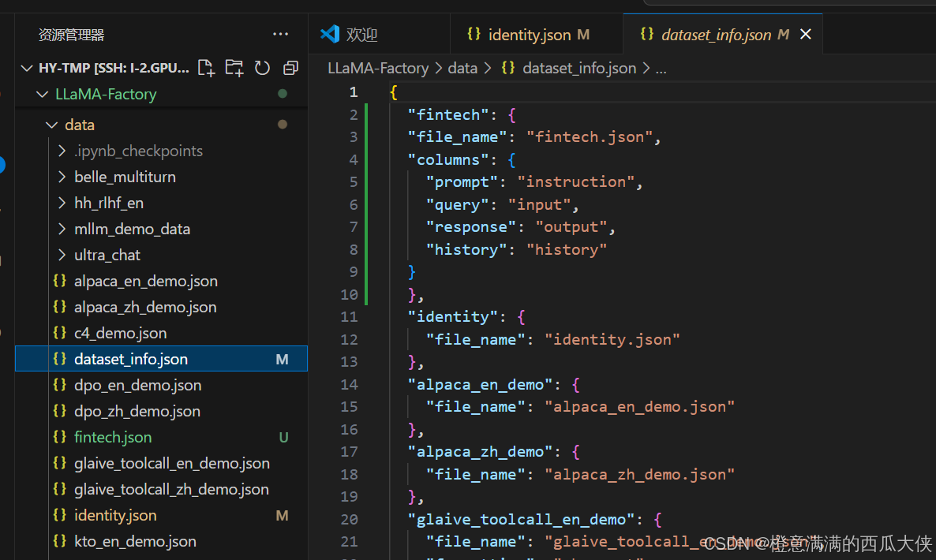The height and width of the screenshot is (560, 936).
Task: Click the U status badge on fintech.json row
Action: pyautogui.click(x=283, y=438)
